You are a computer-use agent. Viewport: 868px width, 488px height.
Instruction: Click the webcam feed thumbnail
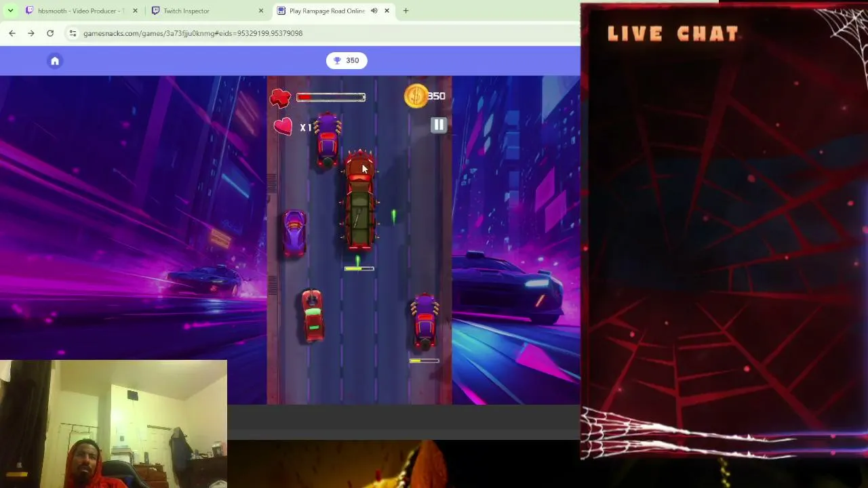point(113,424)
